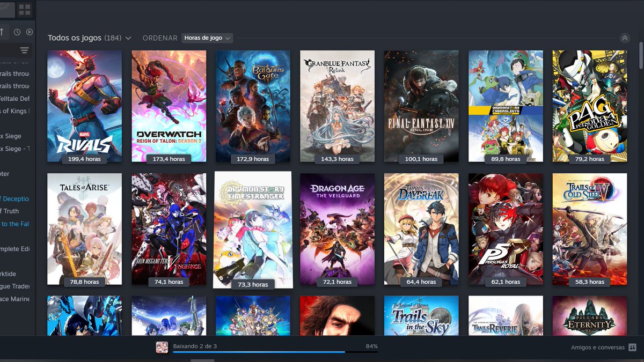Image resolution: width=644 pixels, height=362 pixels.
Task: Open the sidebar advanced filter icon
Action: click(24, 50)
